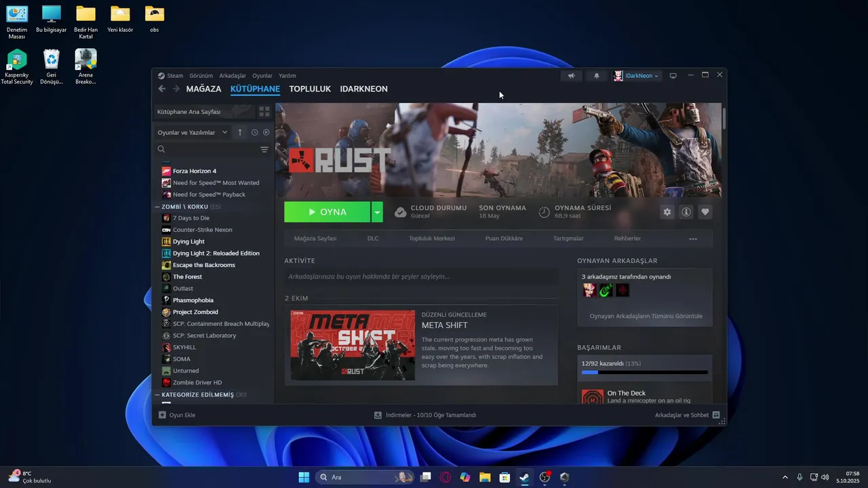Open İndirmeler downloads status
Image resolution: width=868 pixels, height=488 pixels.
click(x=425, y=415)
